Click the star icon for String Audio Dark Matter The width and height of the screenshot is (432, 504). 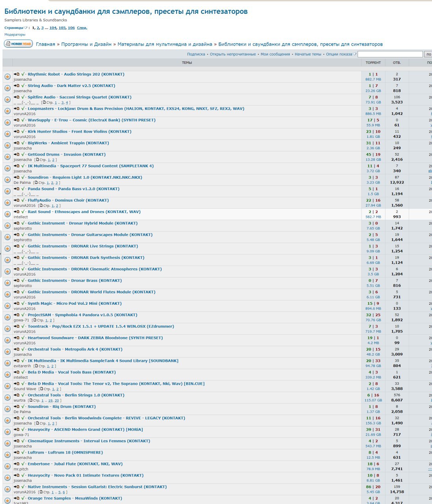click(7, 88)
